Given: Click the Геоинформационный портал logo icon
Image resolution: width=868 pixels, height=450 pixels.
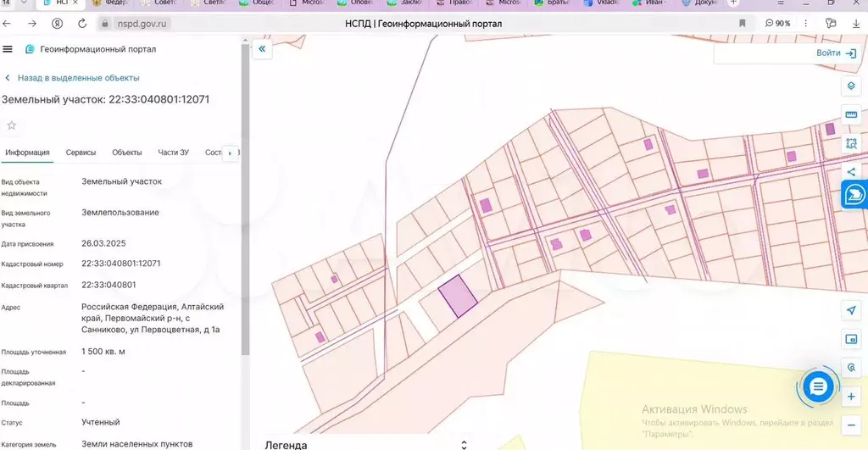Looking at the screenshot, I should click(30, 49).
